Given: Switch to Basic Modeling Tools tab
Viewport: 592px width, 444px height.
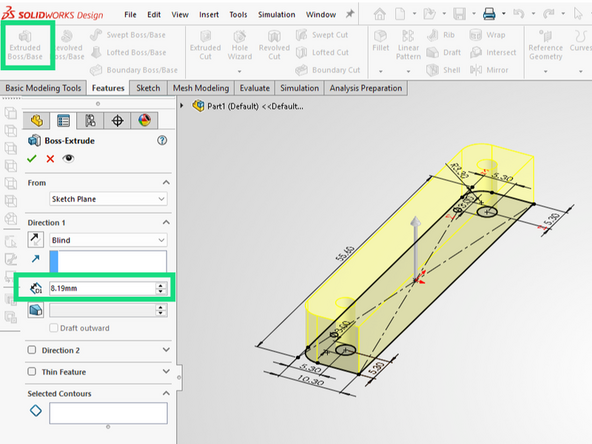Looking at the screenshot, I should (x=43, y=88).
